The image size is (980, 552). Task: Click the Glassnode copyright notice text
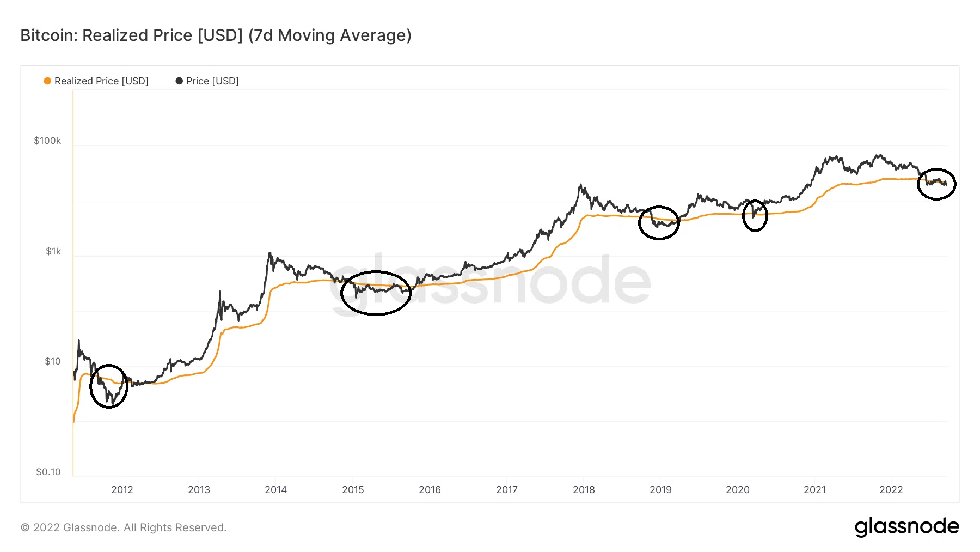pos(124,527)
